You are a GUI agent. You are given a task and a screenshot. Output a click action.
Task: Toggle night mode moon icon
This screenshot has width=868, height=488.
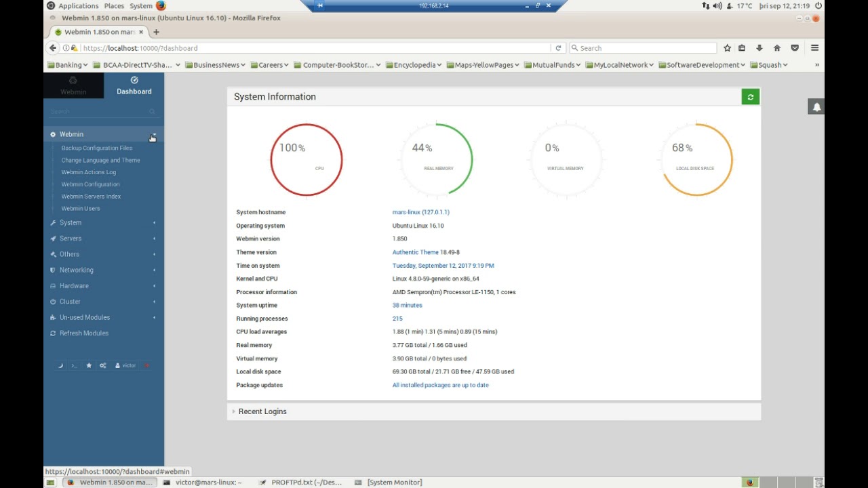60,365
